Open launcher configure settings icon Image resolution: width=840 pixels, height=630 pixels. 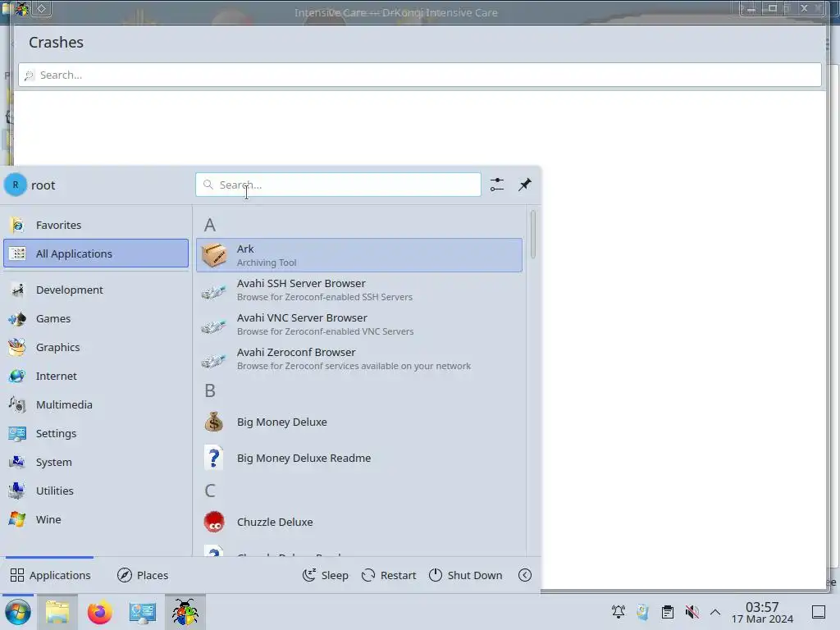(497, 185)
